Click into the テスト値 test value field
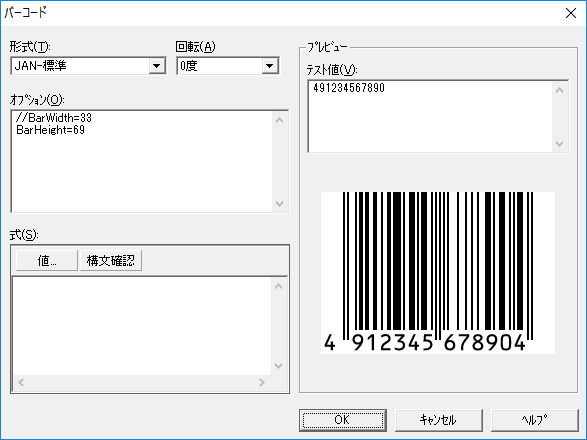This screenshot has height=440, width=587. point(430,116)
